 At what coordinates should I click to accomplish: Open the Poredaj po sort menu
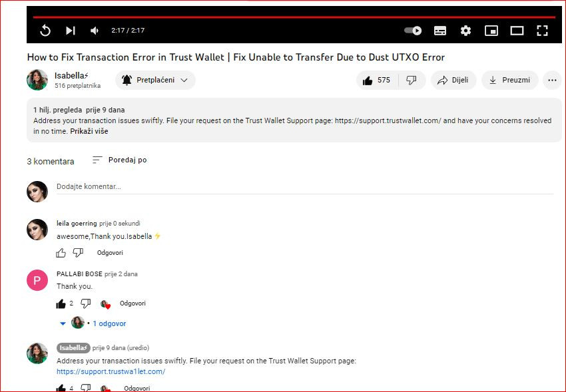119,160
